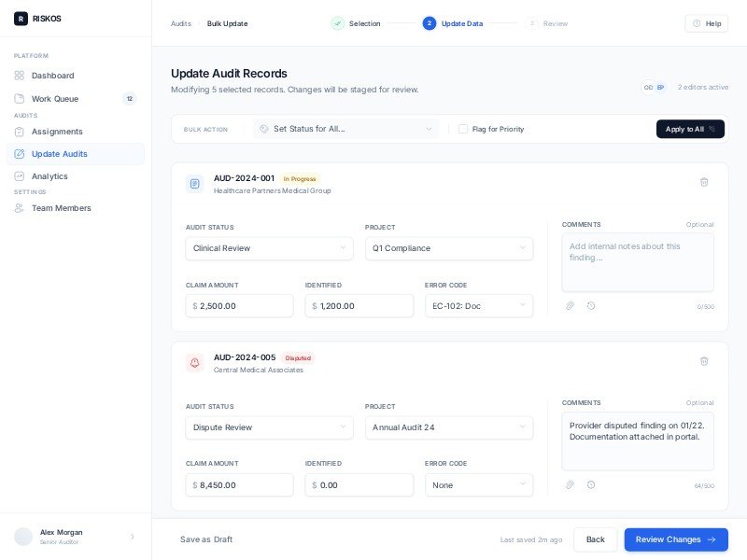Click the empty comments field for AUD-2024-001

point(638,261)
